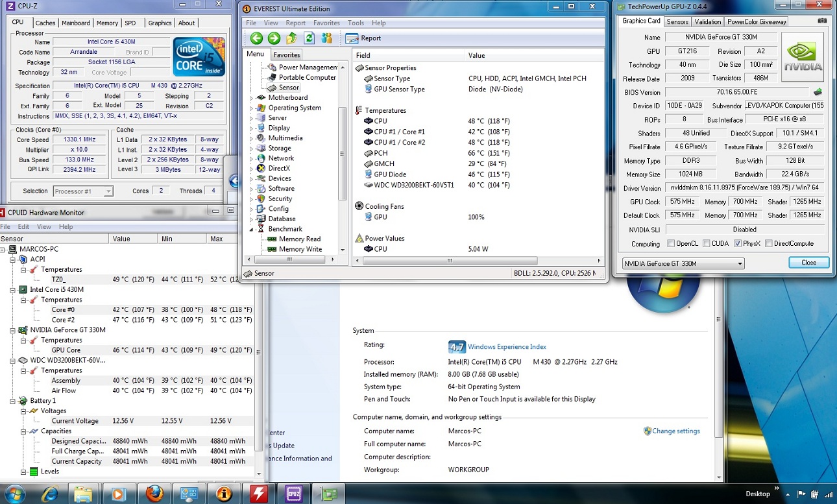
Task: Click the Close button in GPU-Z
Action: pyautogui.click(x=809, y=263)
